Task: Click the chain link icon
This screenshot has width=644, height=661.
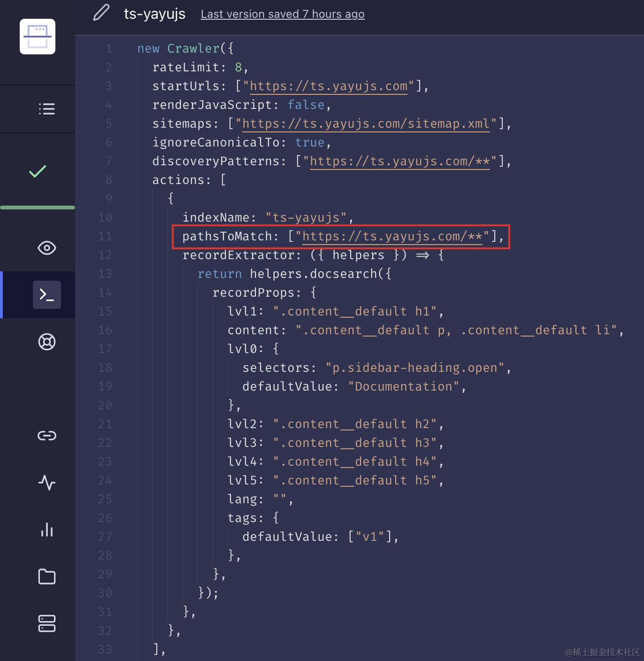Action: click(46, 436)
